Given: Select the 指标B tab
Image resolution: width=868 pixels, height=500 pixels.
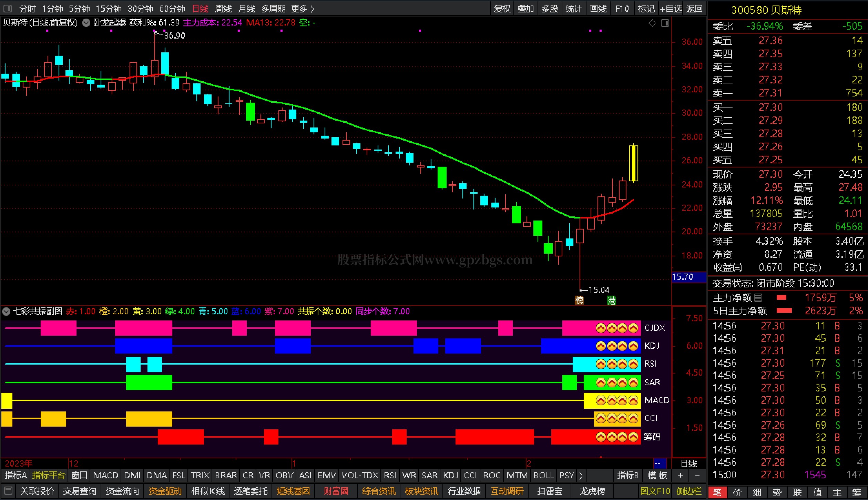Looking at the screenshot, I should (628, 476).
